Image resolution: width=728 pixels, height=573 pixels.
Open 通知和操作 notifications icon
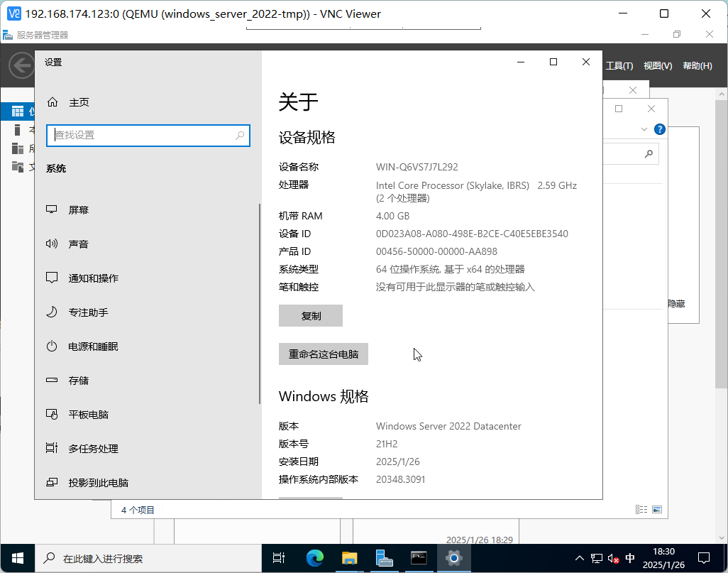point(52,278)
